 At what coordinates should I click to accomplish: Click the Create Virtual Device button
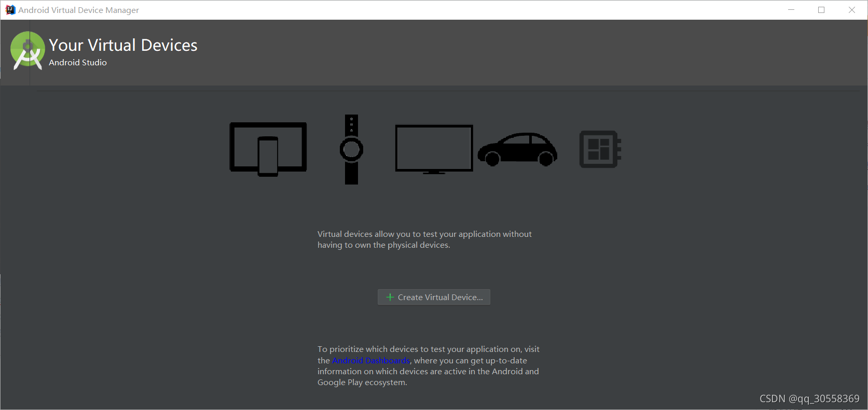click(x=434, y=297)
